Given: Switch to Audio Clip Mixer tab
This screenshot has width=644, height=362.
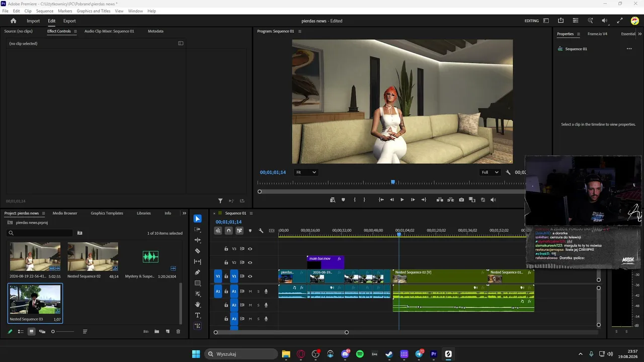Looking at the screenshot, I should (x=109, y=31).
